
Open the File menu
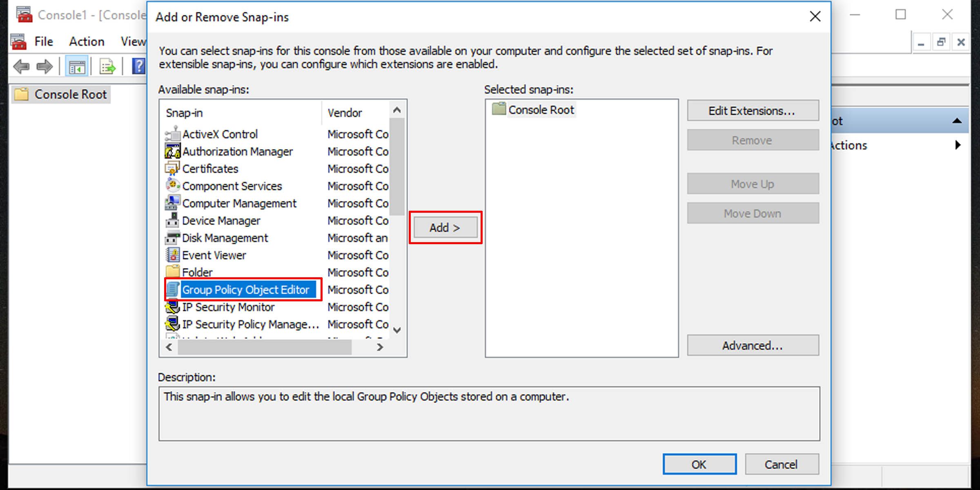pos(44,41)
